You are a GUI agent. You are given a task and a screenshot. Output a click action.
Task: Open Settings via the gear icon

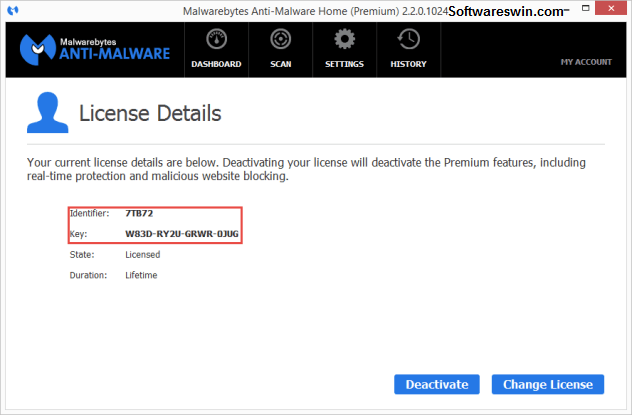344,39
